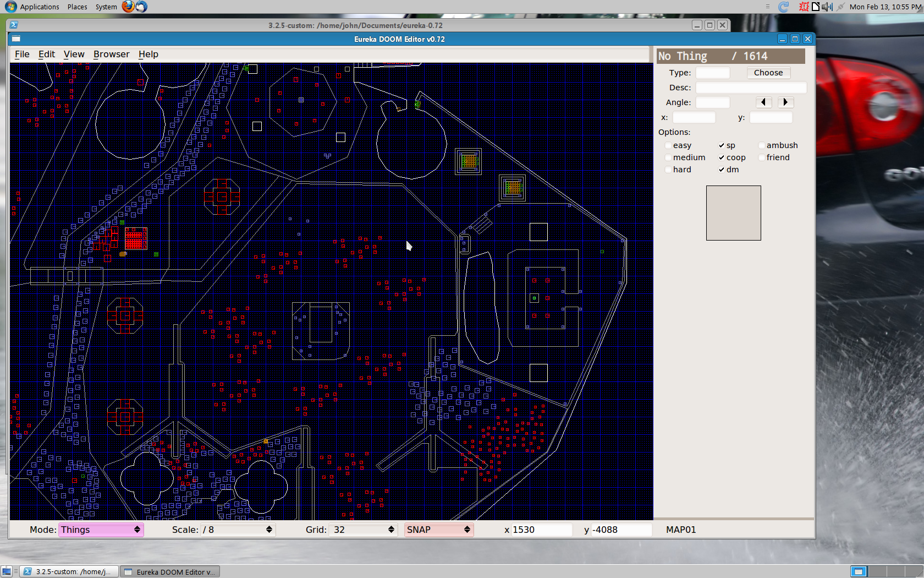This screenshot has height=578, width=924.
Task: Open the volume control tray icon
Action: [x=827, y=7]
